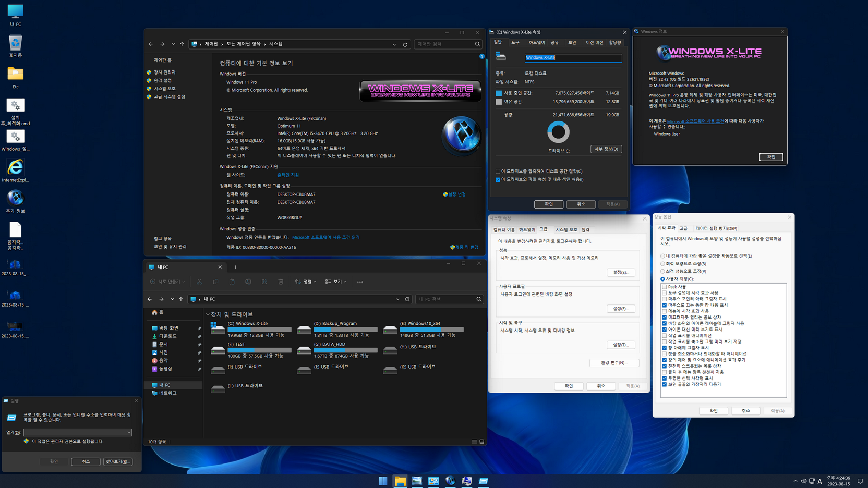Go up one folder level in 내 PC window
The height and width of the screenshot is (488, 868).
(181, 299)
